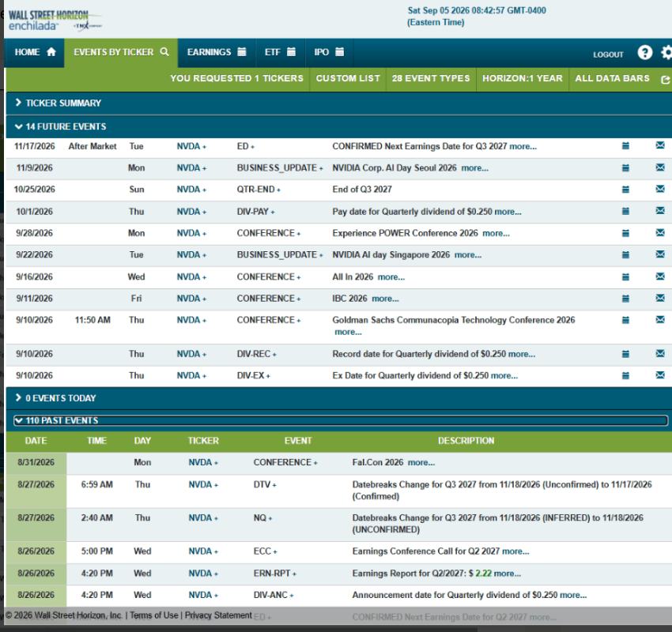Open the EARNINGS tab
This screenshot has width=672, height=632.
(x=217, y=52)
